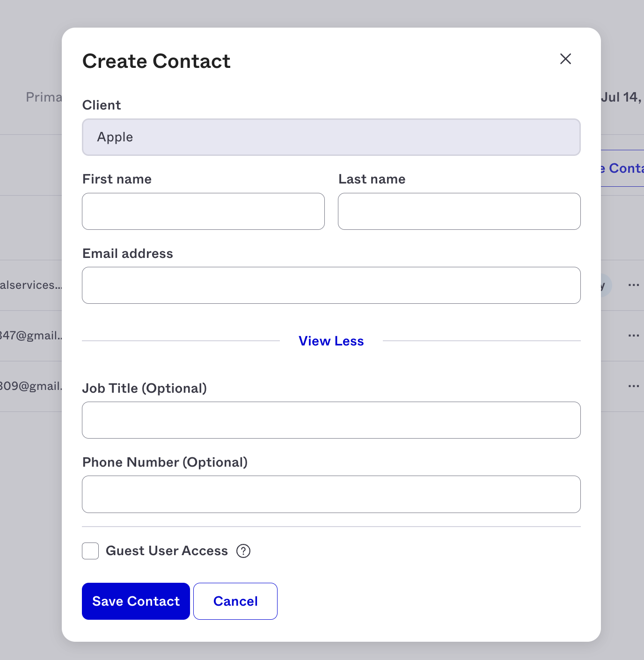Focus the Last name input field

point(459,211)
